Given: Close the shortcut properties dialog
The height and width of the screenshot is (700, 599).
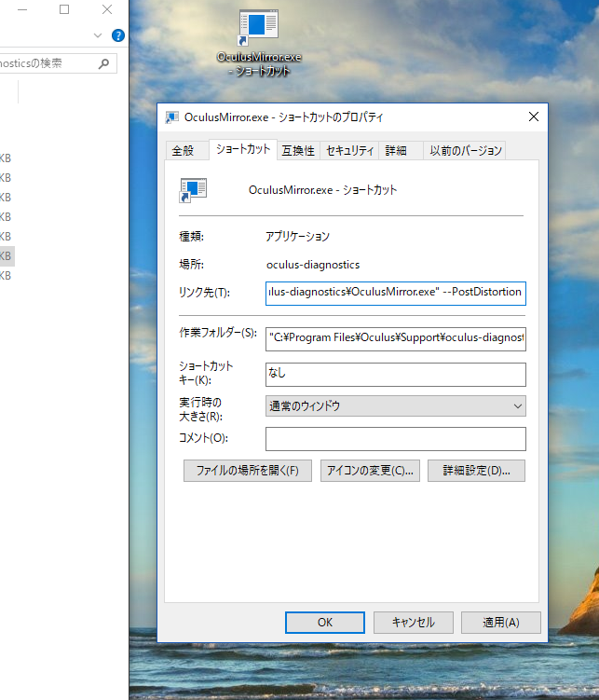Looking at the screenshot, I should 534,117.
